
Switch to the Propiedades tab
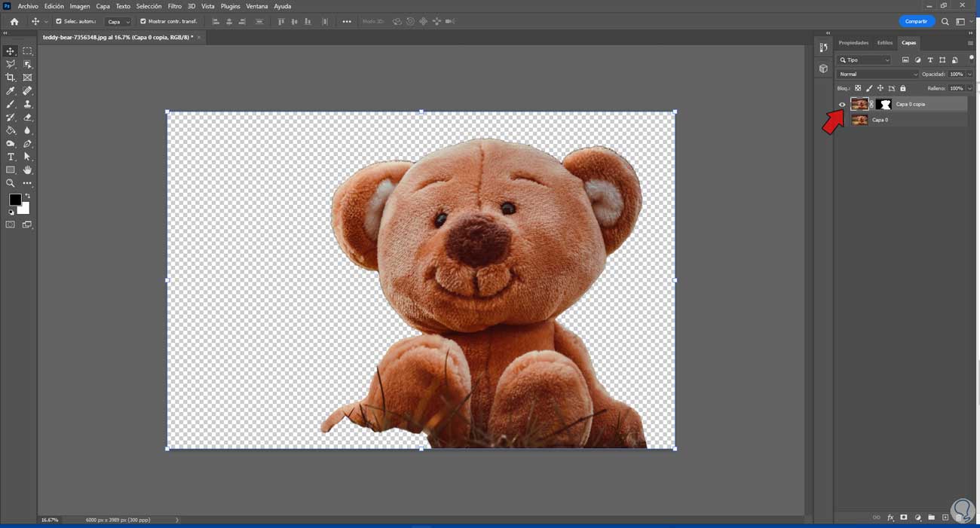coord(853,43)
